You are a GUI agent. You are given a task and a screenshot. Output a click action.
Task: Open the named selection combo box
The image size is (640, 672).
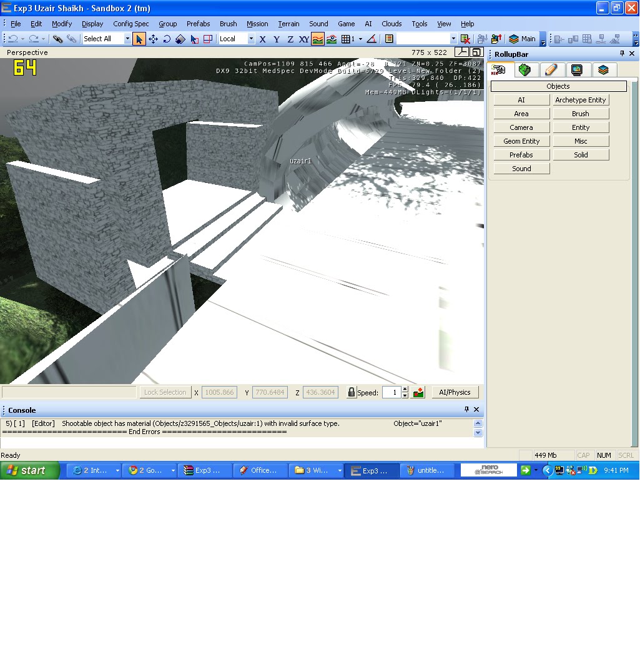coord(426,39)
